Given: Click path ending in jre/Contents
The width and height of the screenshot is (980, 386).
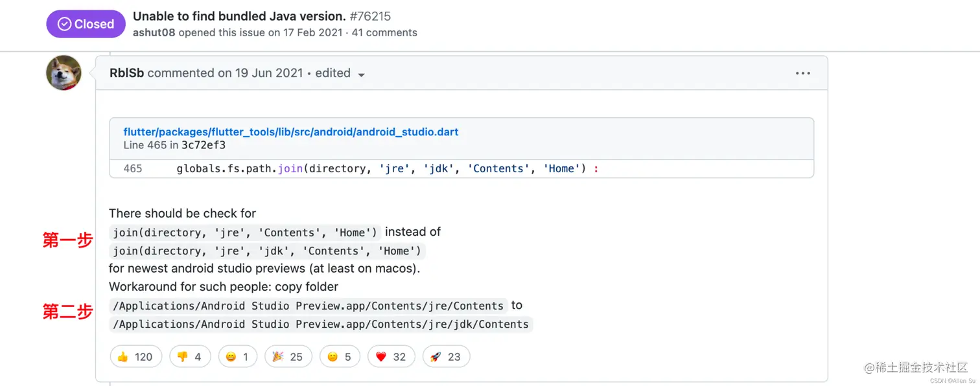Looking at the screenshot, I should 309,306.
